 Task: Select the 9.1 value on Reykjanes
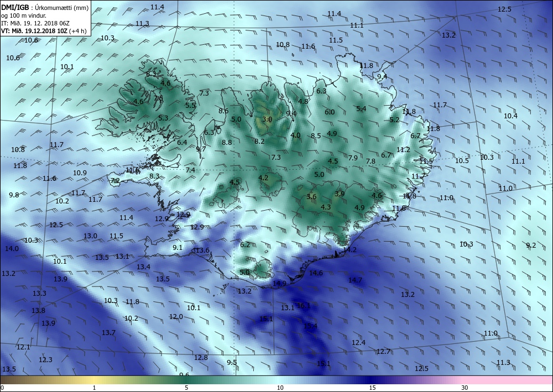178,248
